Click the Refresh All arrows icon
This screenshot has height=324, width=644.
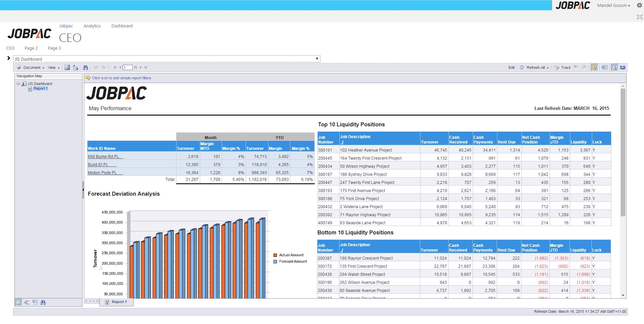coord(522,67)
